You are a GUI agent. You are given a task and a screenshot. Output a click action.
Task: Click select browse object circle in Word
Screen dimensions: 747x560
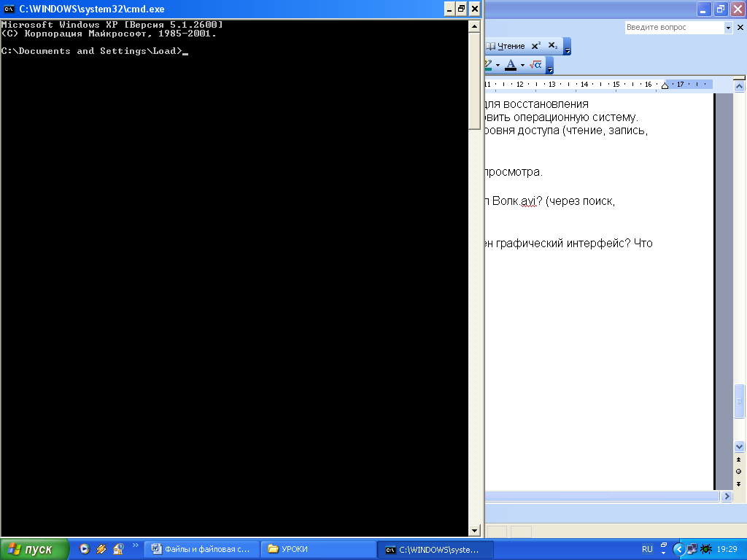point(739,472)
